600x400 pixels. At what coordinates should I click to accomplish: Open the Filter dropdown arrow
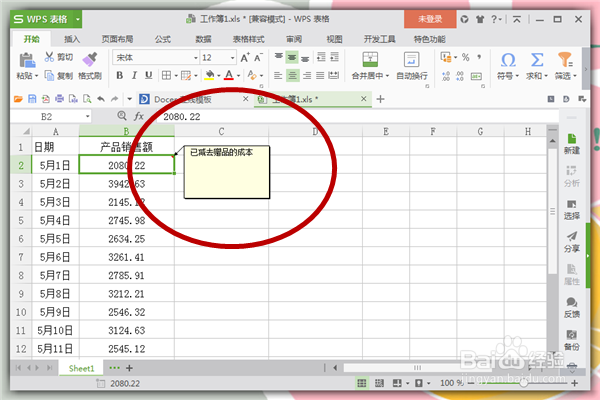pos(575,76)
